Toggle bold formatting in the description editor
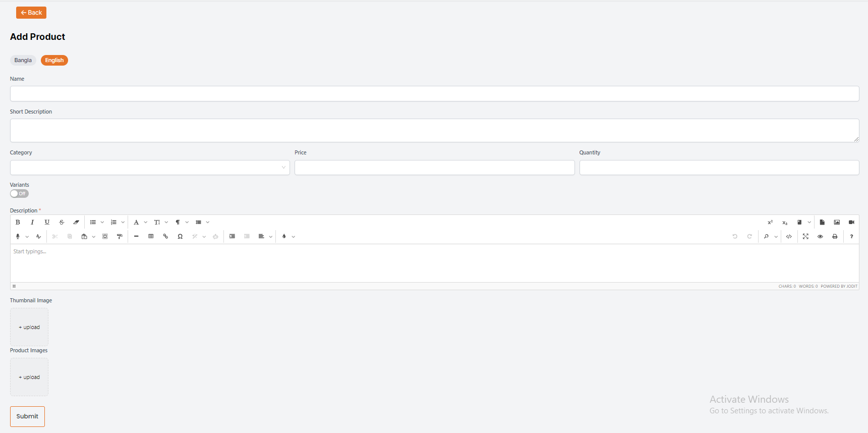The image size is (868, 433). point(18,222)
